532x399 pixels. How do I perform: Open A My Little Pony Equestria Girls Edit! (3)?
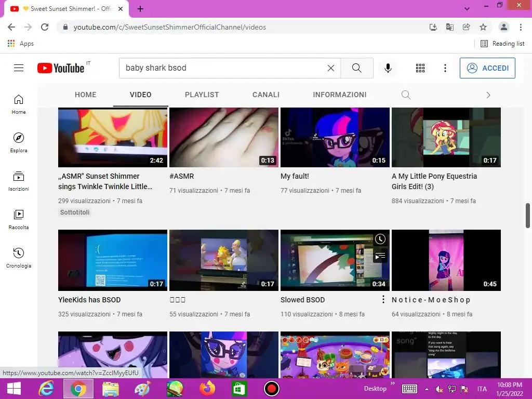[434, 181]
